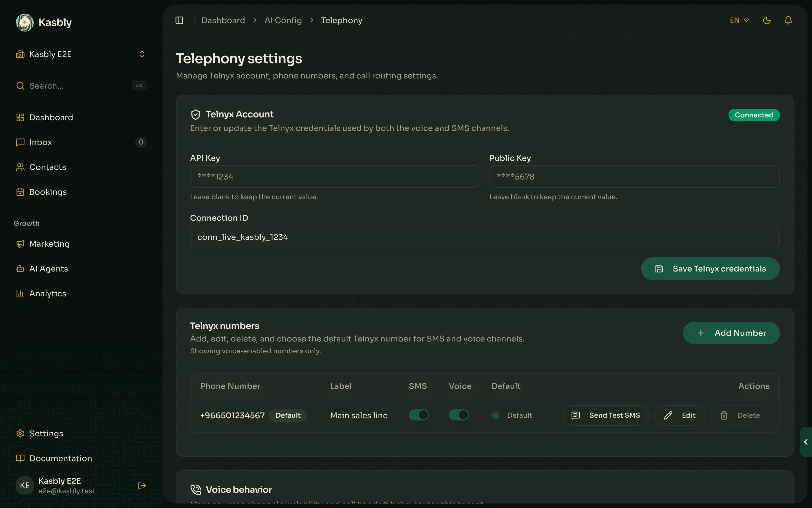Viewport: 812px width, 508px height.
Task: Click the Main sales line label
Action: (x=359, y=416)
